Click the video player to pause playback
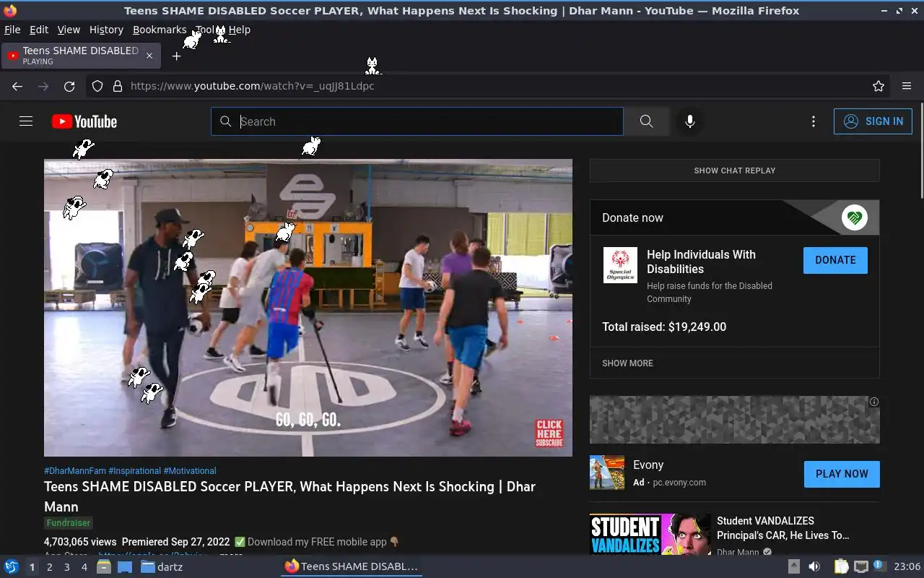 coord(308,308)
